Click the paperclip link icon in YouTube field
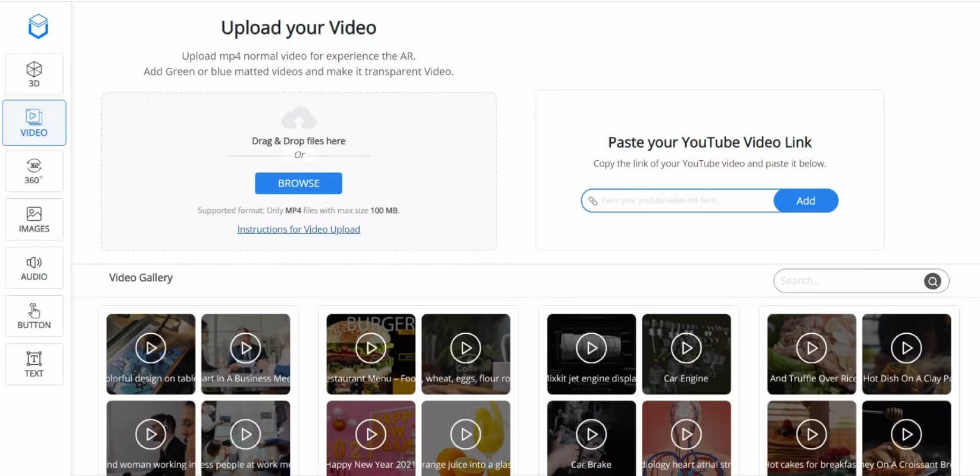The height and width of the screenshot is (476, 980). [592, 201]
